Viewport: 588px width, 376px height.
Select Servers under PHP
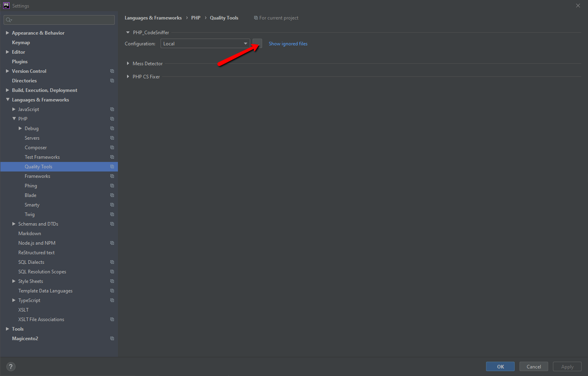32,138
